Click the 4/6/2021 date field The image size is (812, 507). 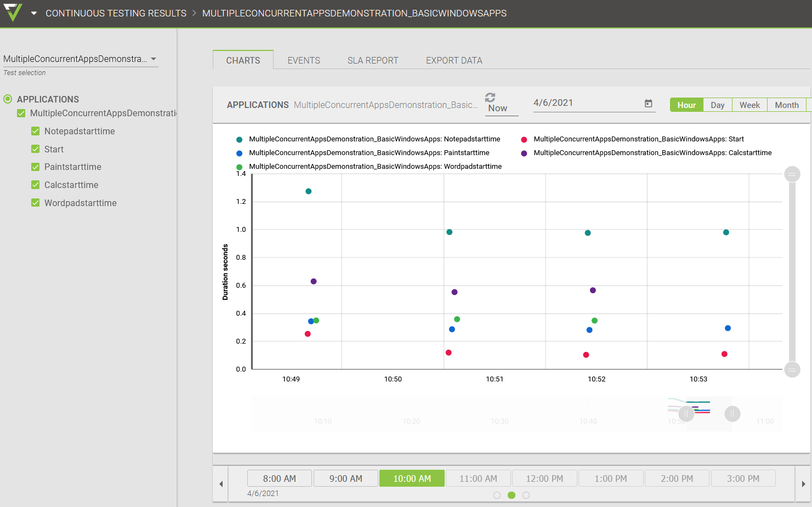[587, 103]
